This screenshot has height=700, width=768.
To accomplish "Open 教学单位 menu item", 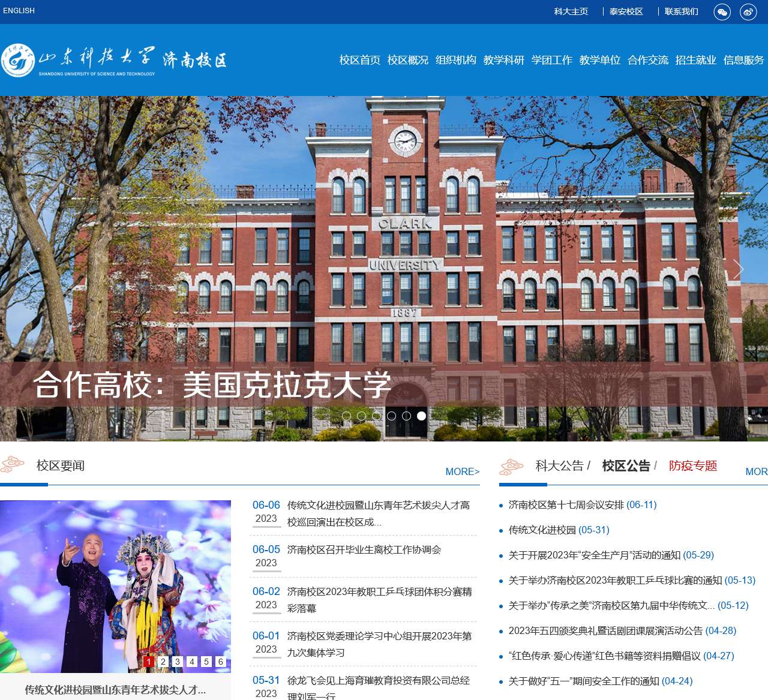I will click(600, 60).
